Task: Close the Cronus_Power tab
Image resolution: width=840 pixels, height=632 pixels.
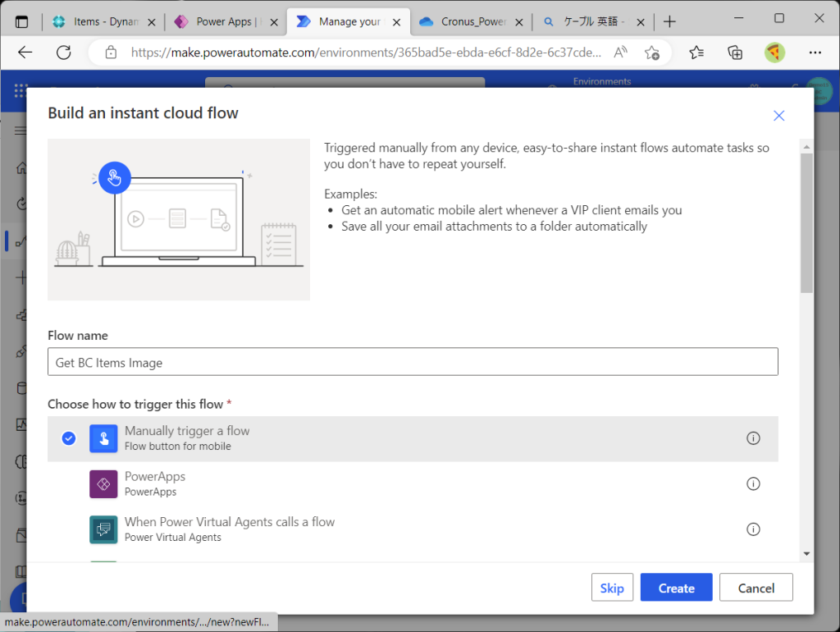Action: click(519, 22)
